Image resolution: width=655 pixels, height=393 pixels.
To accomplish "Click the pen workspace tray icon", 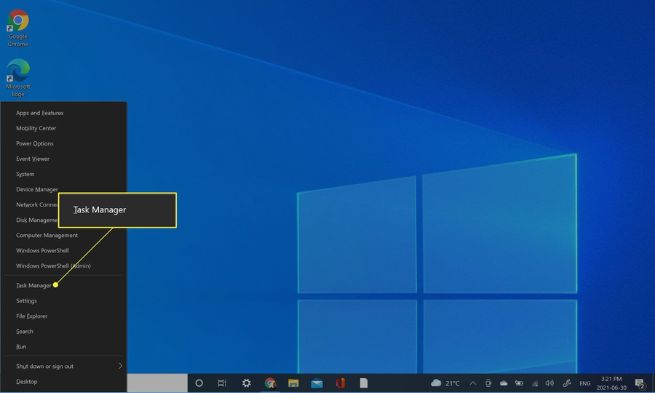I will coord(566,383).
